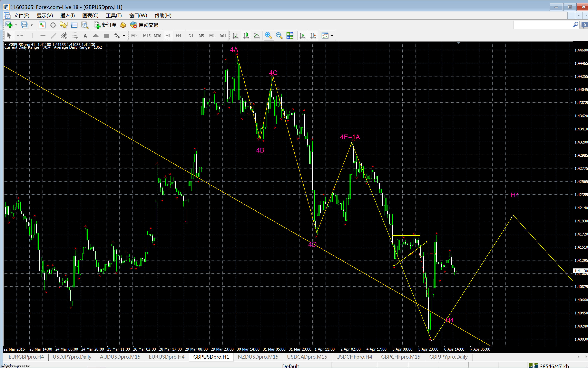Switch to EURUSDpro,H4 chart tab
Viewport: 588px width, 368px height.
[x=167, y=357]
